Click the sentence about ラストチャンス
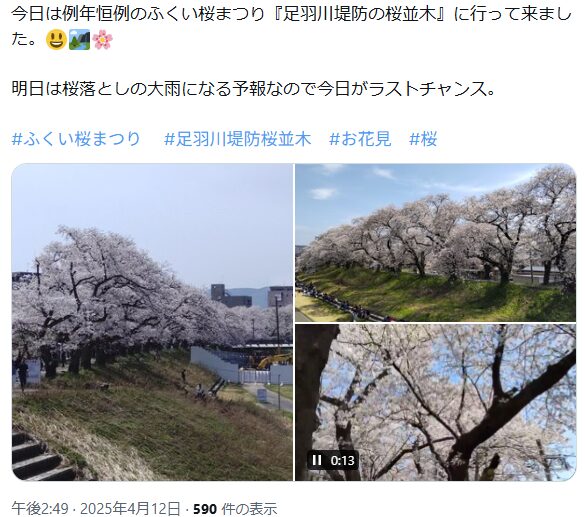This screenshot has height=517, width=585. [253, 89]
